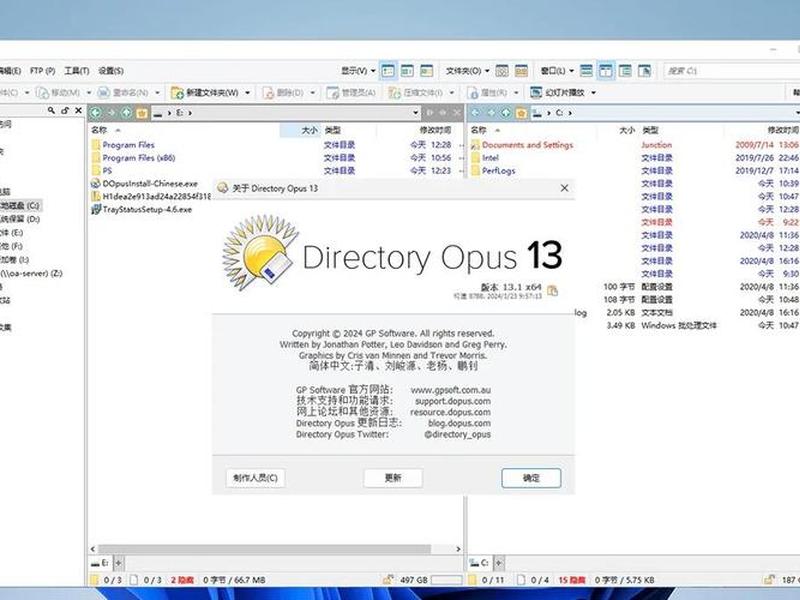Open favorites star in E: pane
800x600 pixels.
142,113
